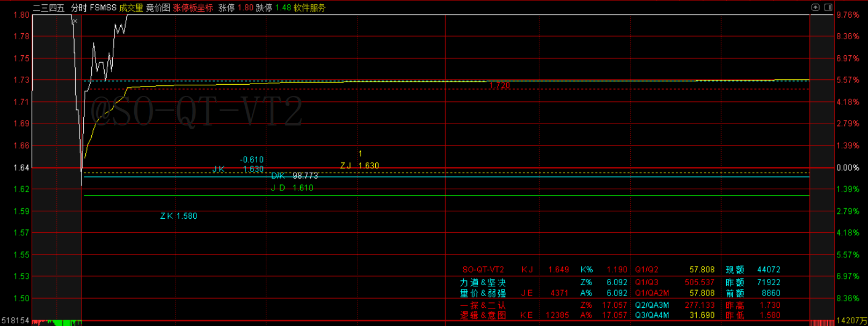Close the auction area with the small x
The width and height of the screenshot is (868, 326).
[75, 21]
